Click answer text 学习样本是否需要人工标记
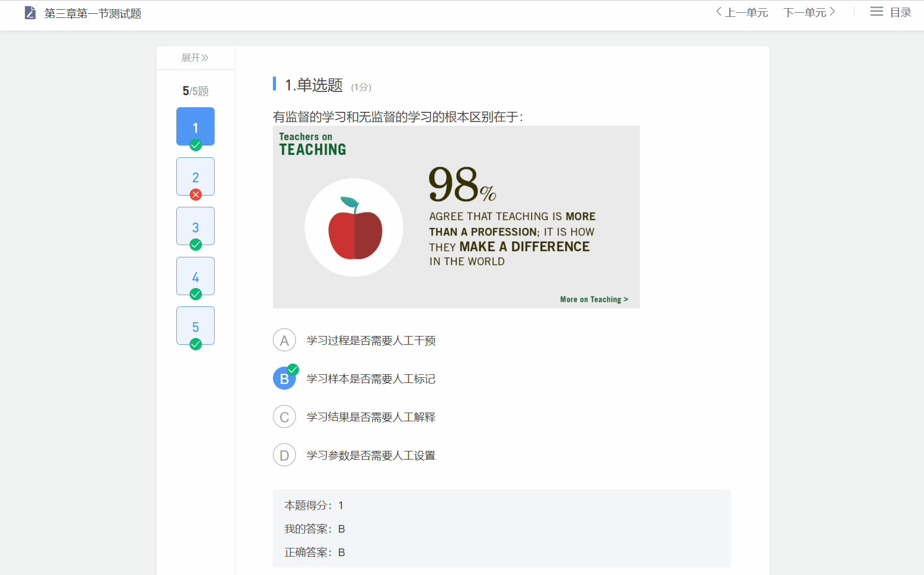Viewport: 924px width, 575px height. 371,379
